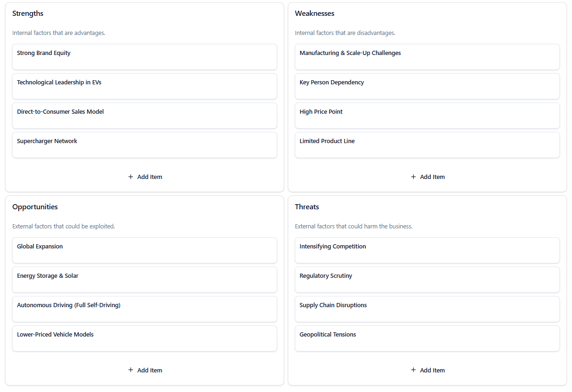Click the plus icon in Weaknesses
This screenshot has width=572, height=392.
(x=413, y=177)
